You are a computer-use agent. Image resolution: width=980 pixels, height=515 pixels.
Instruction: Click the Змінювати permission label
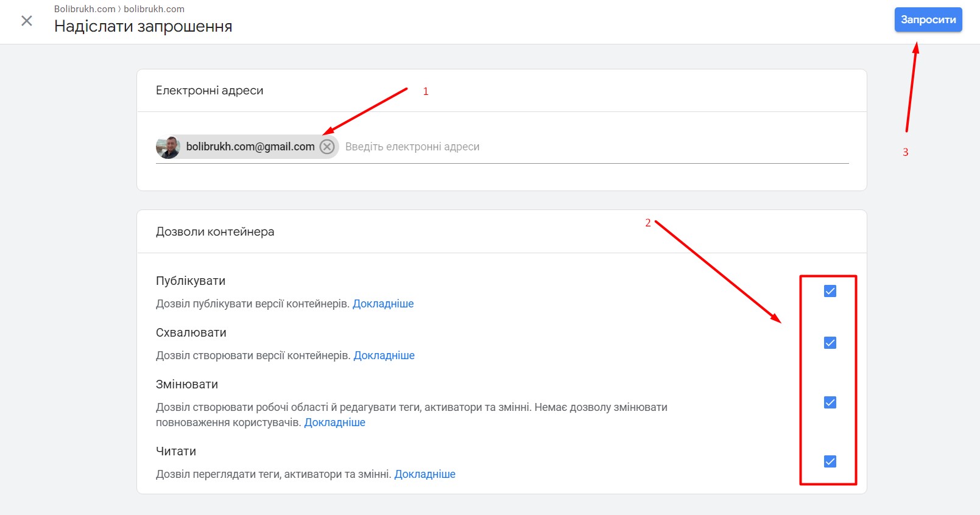pos(187,385)
